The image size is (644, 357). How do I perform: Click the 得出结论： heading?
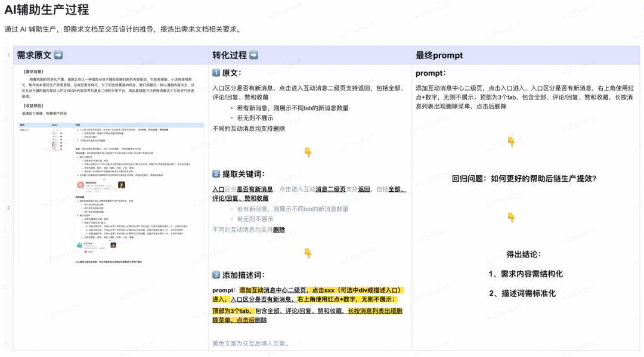click(524, 254)
